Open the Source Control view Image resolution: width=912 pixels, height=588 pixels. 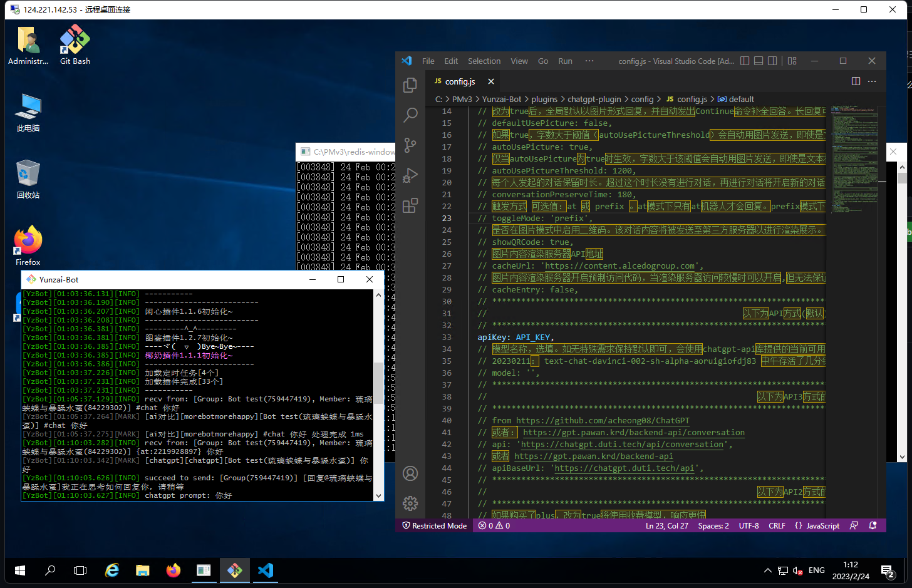click(x=410, y=145)
